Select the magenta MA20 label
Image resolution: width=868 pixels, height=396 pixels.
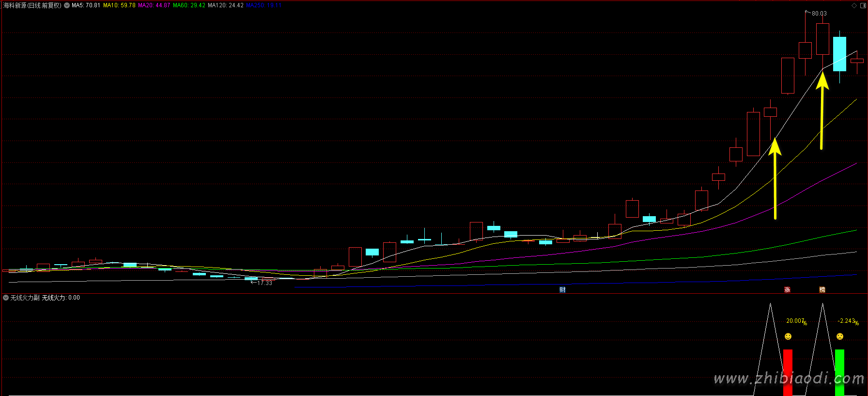(x=154, y=6)
